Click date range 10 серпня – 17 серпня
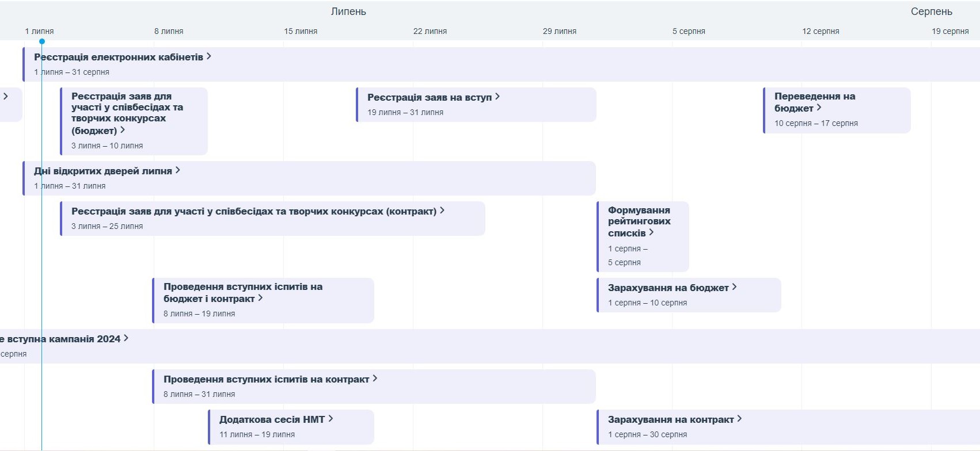Screen dimensions: 980x451 [816, 123]
